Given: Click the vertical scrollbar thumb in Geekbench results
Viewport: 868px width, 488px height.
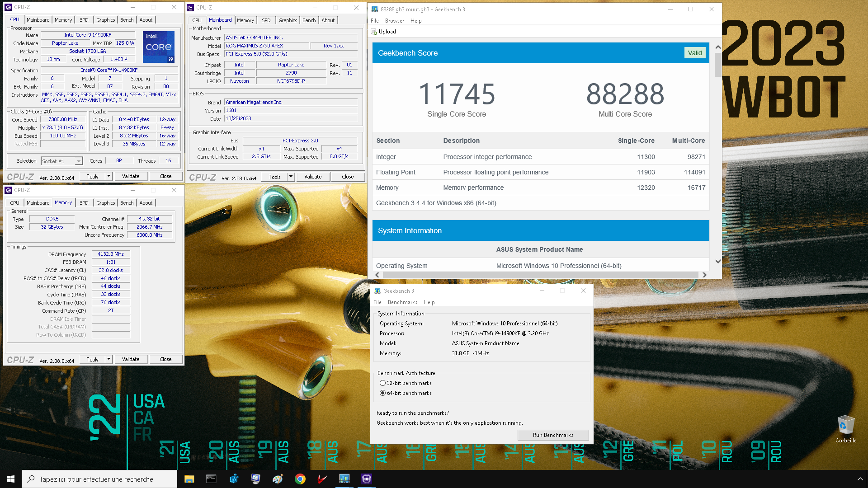Looking at the screenshot, I should coord(718,65).
